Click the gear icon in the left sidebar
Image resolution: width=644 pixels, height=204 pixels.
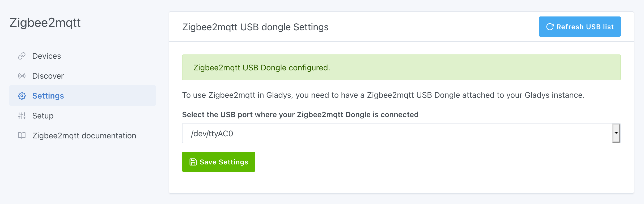point(22,96)
